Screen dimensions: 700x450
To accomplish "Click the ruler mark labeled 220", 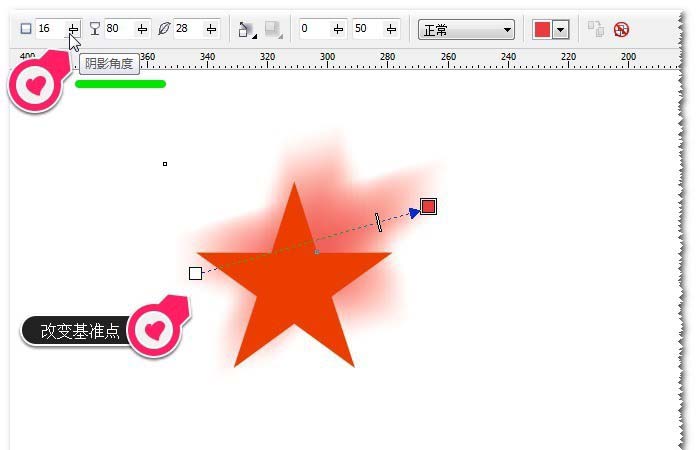I will point(568,57).
